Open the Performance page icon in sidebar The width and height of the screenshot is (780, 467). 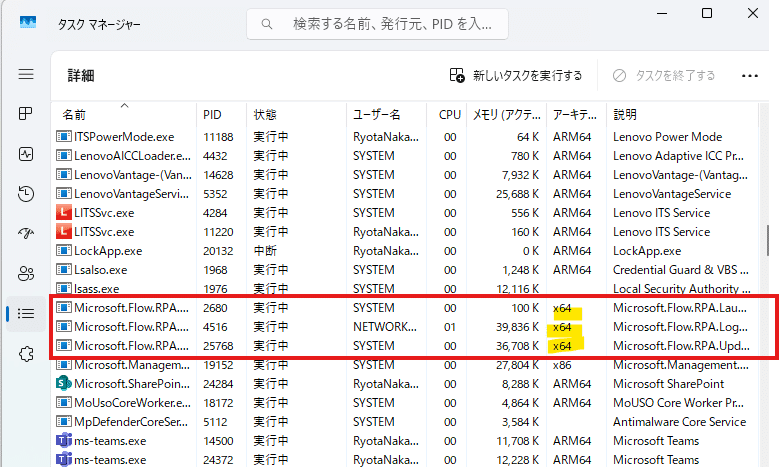click(26, 154)
